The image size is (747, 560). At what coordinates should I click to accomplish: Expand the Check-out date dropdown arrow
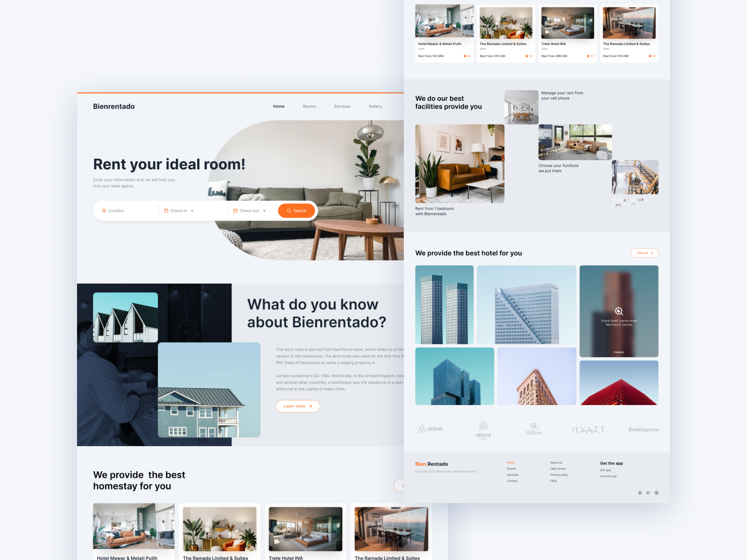pyautogui.click(x=264, y=211)
